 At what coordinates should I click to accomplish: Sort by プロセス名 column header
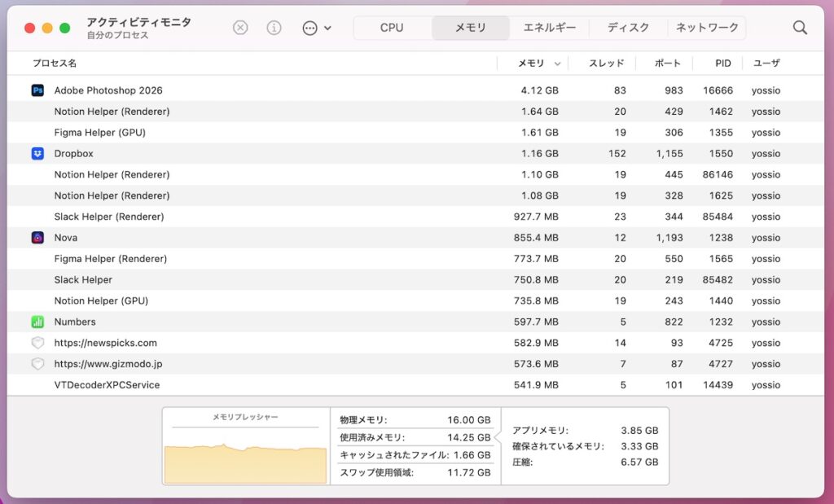(x=55, y=64)
